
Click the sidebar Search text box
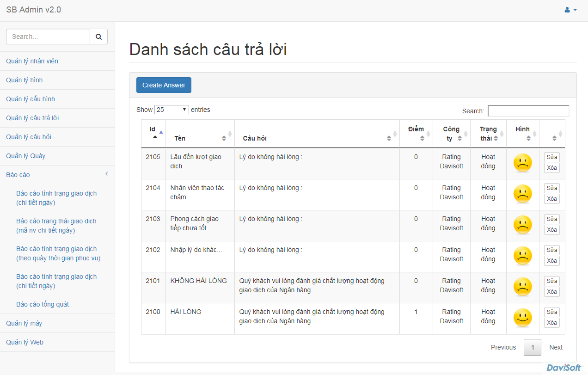[48, 37]
